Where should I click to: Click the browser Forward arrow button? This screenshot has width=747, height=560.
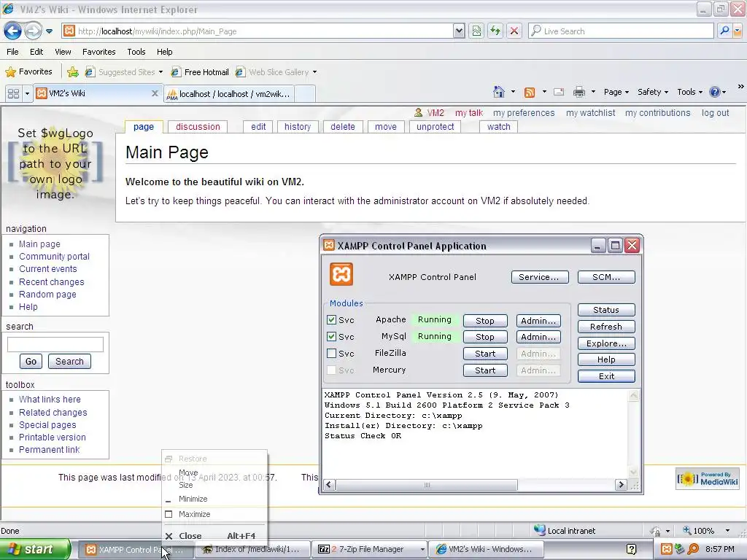[33, 31]
